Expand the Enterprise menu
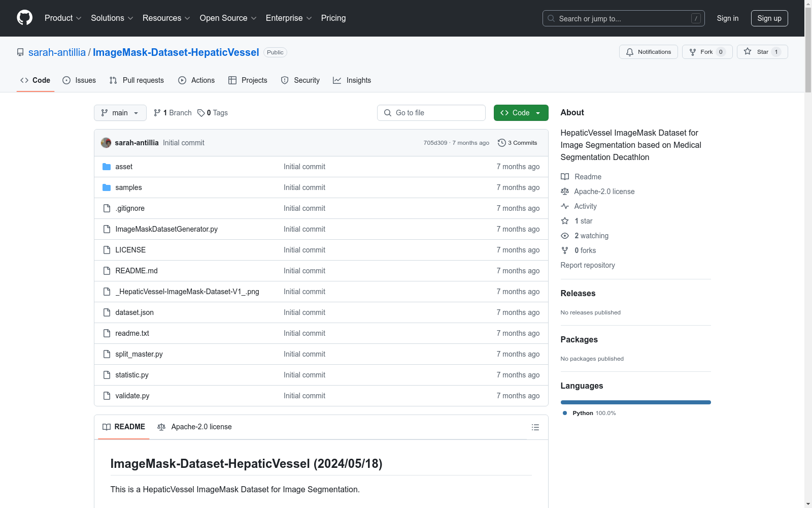This screenshot has height=508, width=812. pos(289,18)
